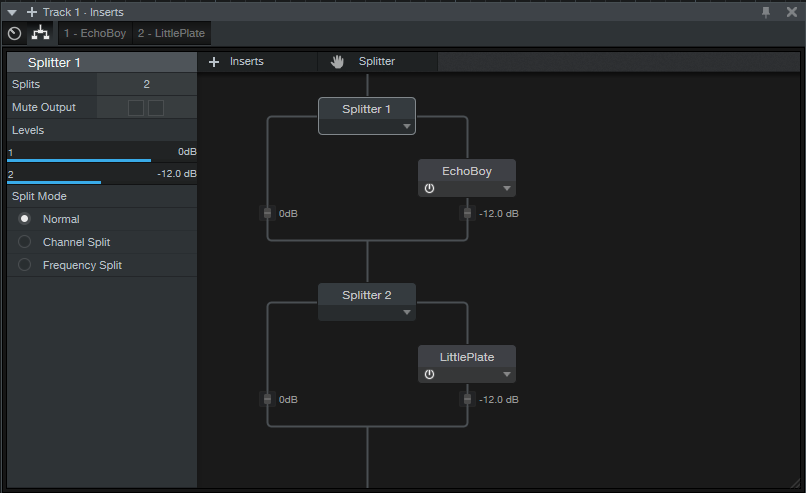Open the LittlePlate dropdown menu arrow
This screenshot has width=806, height=493.
(x=507, y=375)
